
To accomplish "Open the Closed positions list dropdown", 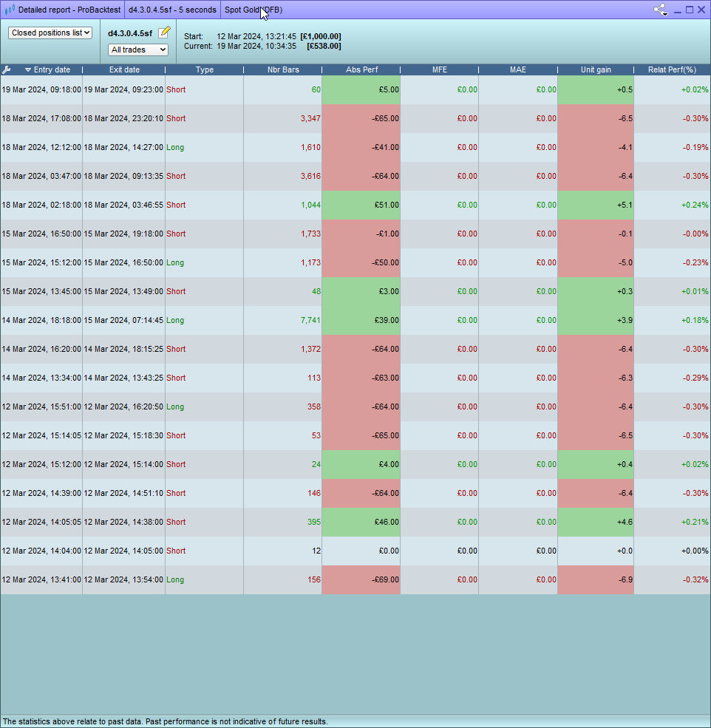I will point(50,33).
